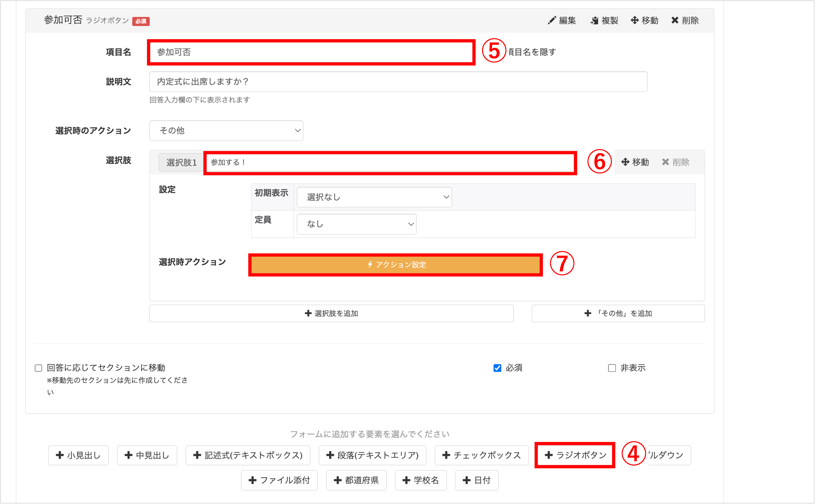Viewport: 815px width, 504px height.
Task: Click the 項目名 input field
Action: 311,52
